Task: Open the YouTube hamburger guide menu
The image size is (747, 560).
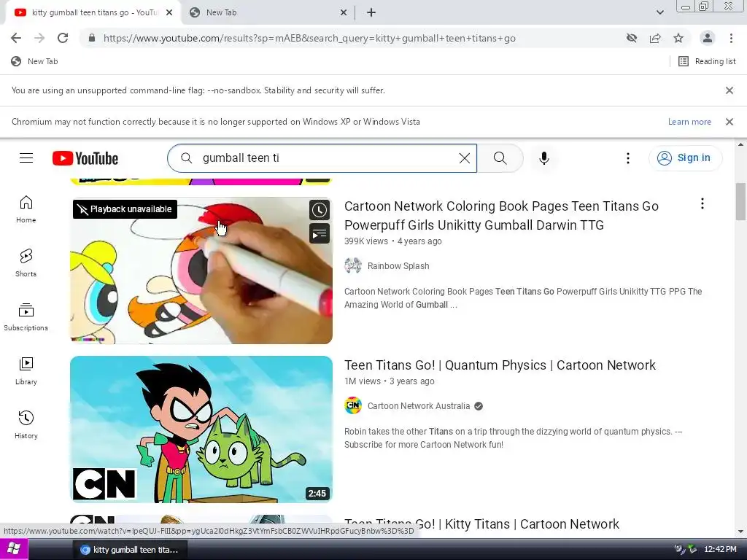Action: (26, 158)
